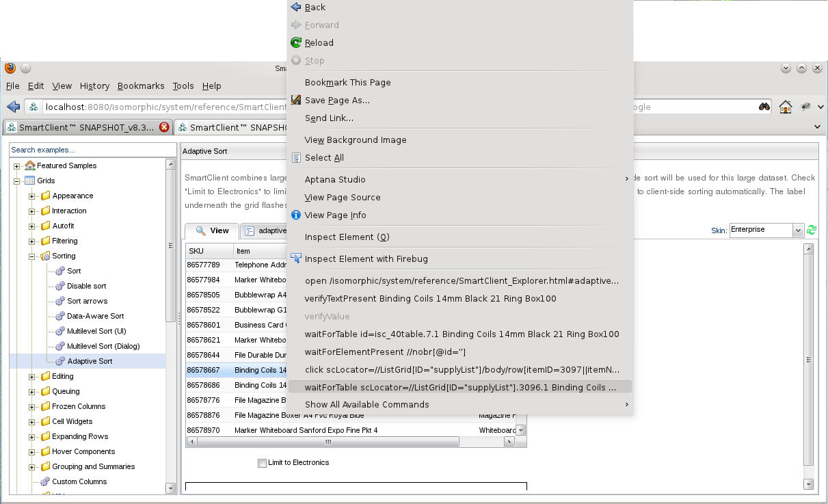Click the Data-Aware Sort gear icon
The height and width of the screenshot is (504, 828).
tap(59, 316)
